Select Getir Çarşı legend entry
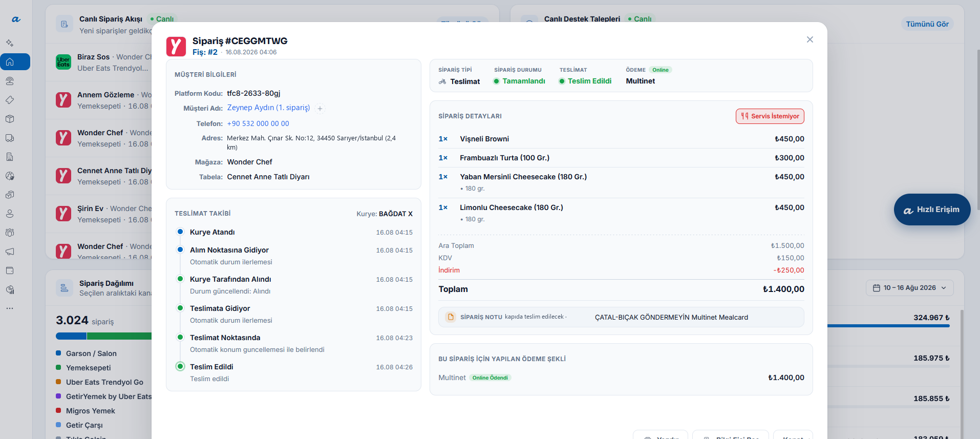Image resolution: width=980 pixels, height=439 pixels. (x=79, y=425)
